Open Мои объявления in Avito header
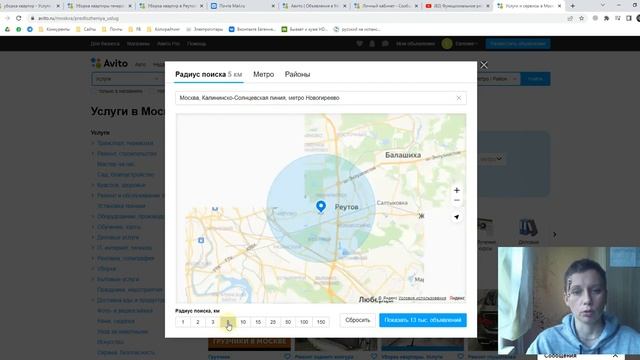640x360 pixels. tap(415, 44)
